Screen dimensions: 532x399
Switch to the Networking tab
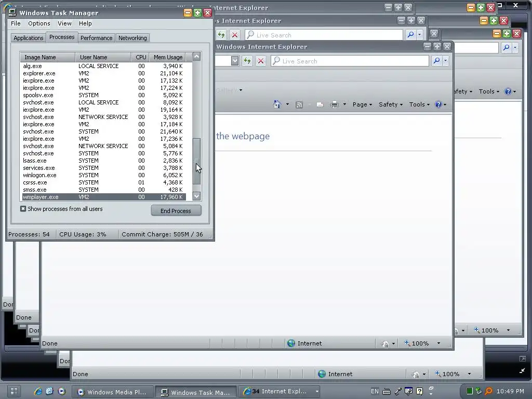(132, 38)
